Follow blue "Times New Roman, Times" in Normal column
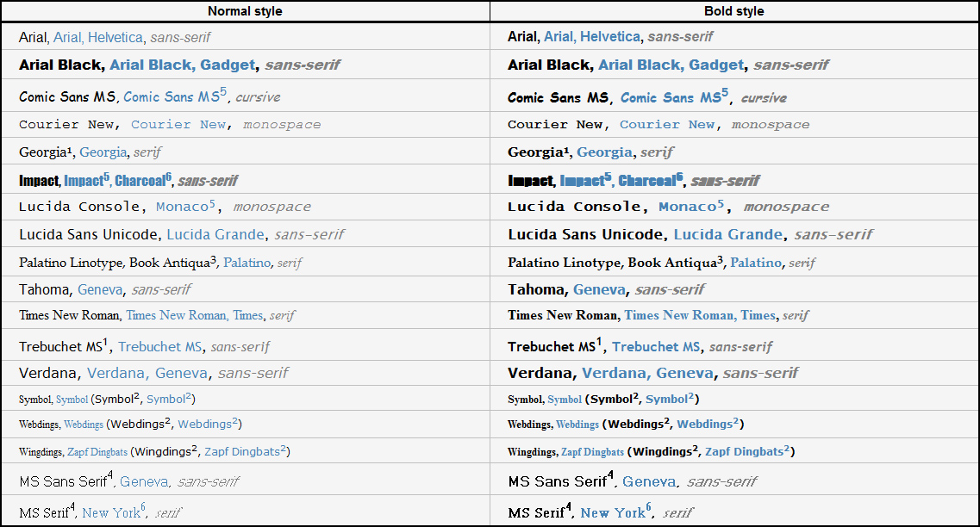Screen dimensions: 980x527 click(x=195, y=315)
